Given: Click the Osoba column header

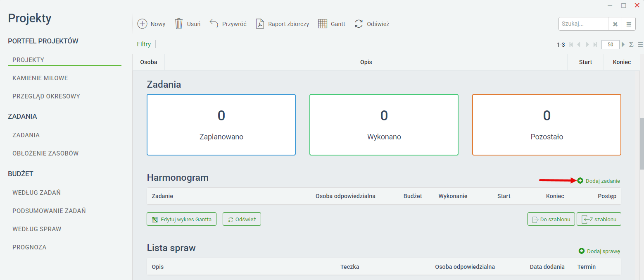Looking at the screenshot, I should pyautogui.click(x=148, y=62).
